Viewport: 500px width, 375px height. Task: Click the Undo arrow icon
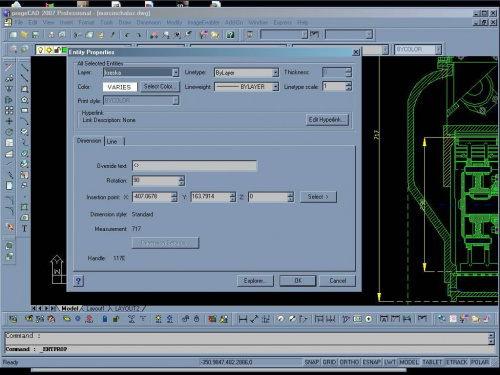click(127, 35)
